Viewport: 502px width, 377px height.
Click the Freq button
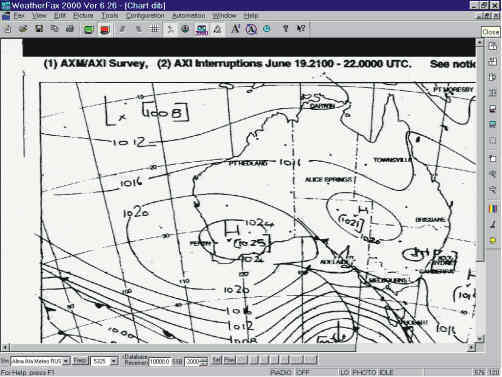pyautogui.click(x=80, y=361)
